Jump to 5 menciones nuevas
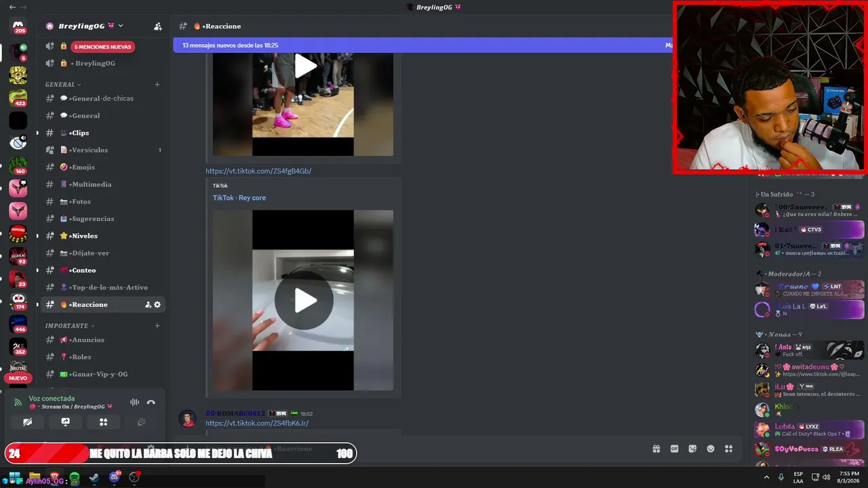The width and height of the screenshot is (868, 488). (x=103, y=47)
